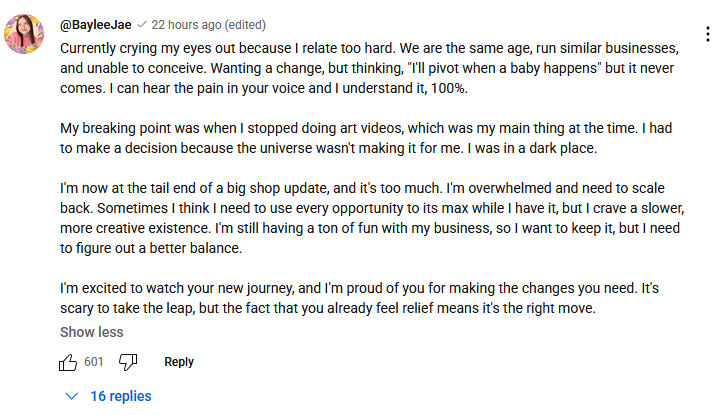Reply to BayleeJae's comment
723x415 pixels.
(x=179, y=362)
